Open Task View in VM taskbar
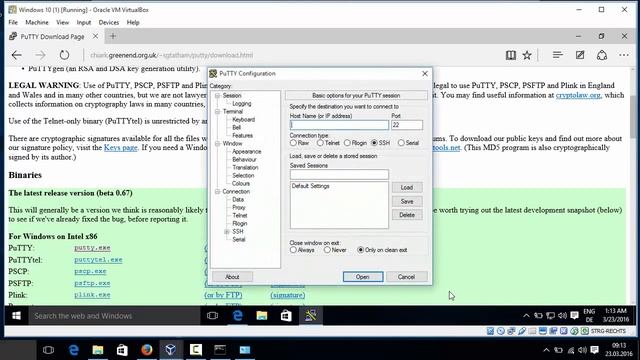This screenshot has height=360, width=640. [x=212, y=316]
